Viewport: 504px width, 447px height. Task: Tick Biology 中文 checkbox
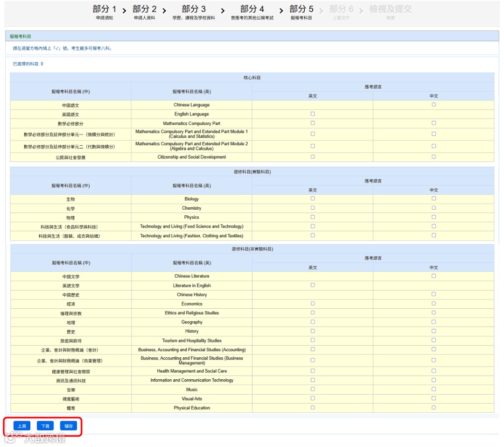tap(434, 199)
